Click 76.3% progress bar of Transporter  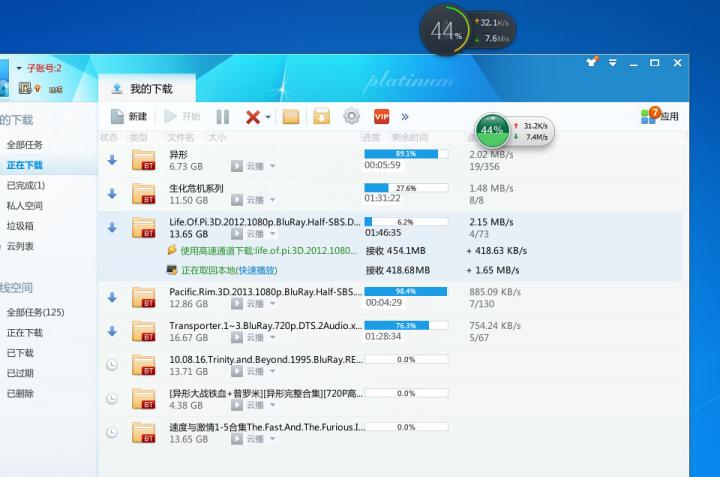click(406, 325)
